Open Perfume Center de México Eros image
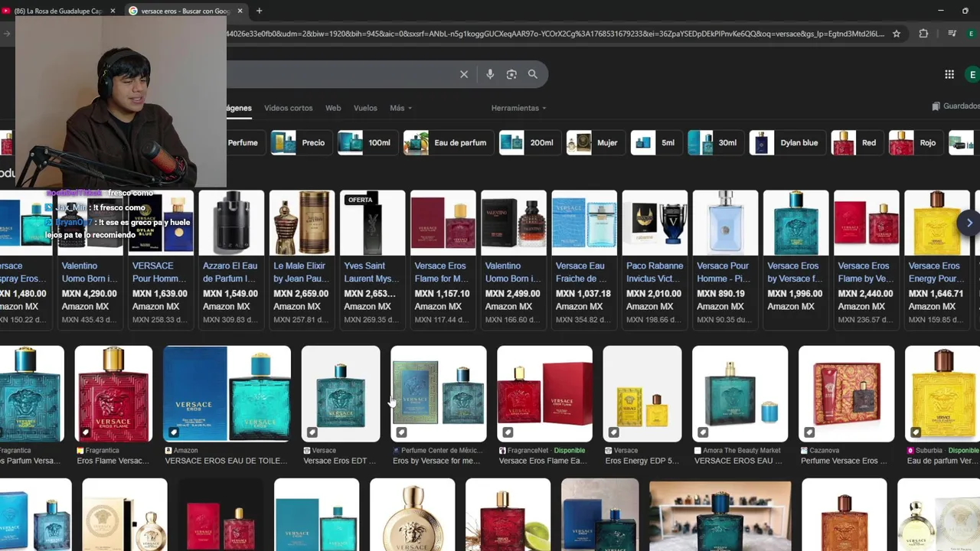 (x=439, y=394)
